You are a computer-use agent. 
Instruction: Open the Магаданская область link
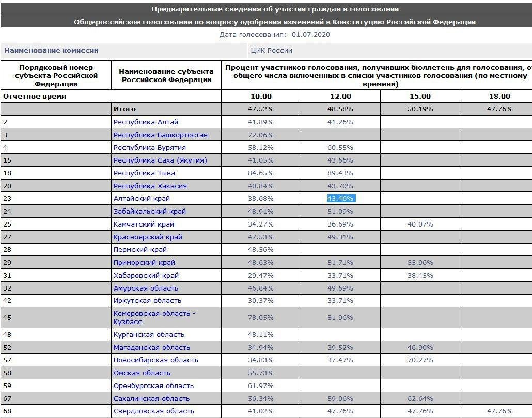click(152, 347)
